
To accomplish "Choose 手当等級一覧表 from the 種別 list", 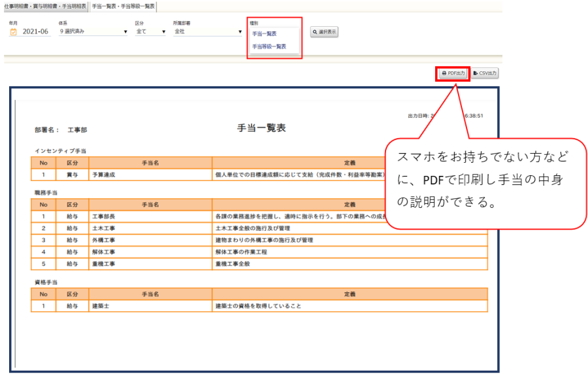I will click(269, 46).
